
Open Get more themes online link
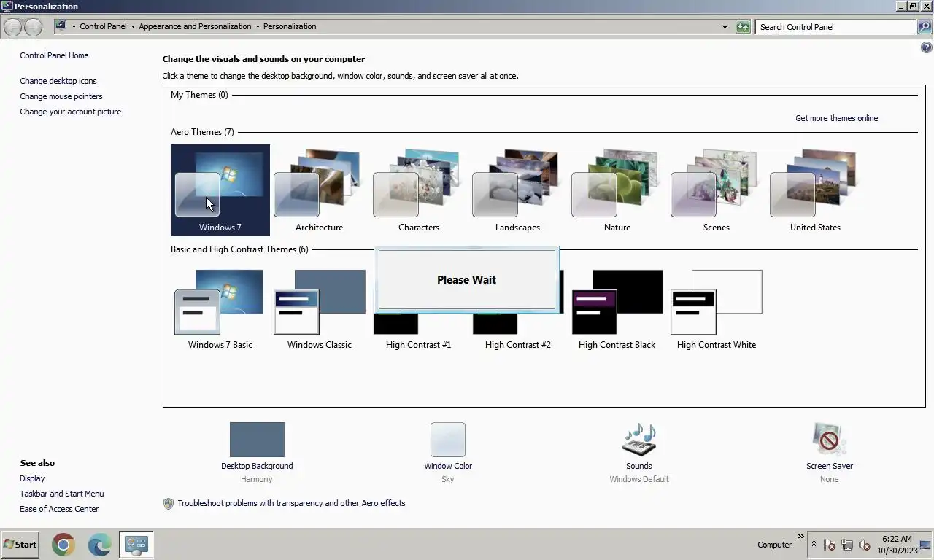point(836,118)
